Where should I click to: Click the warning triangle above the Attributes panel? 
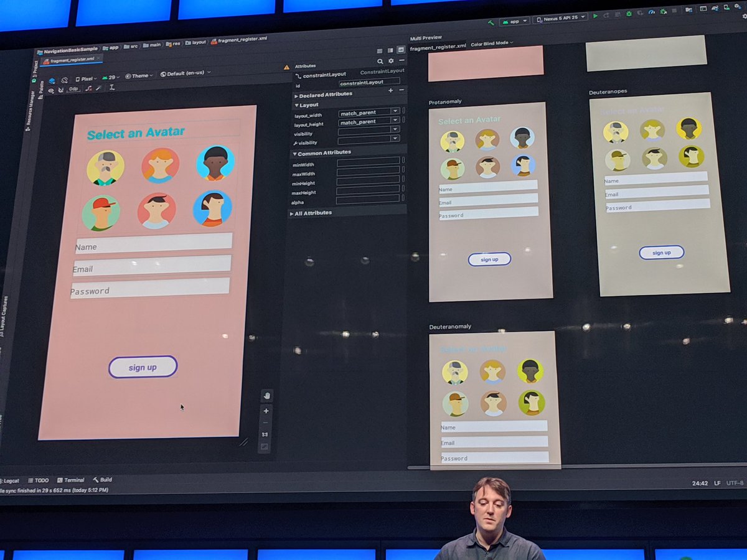tap(287, 67)
